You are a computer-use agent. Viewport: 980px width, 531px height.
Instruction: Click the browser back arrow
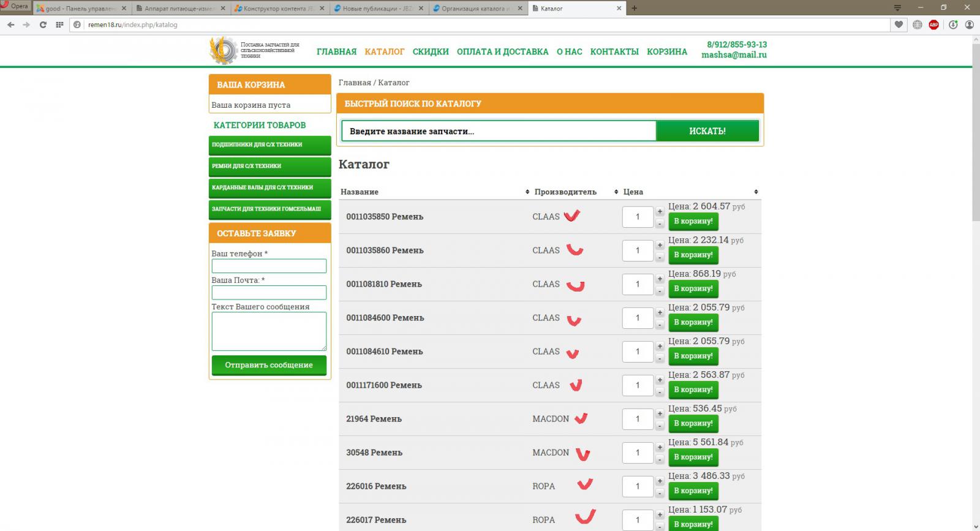click(10, 24)
